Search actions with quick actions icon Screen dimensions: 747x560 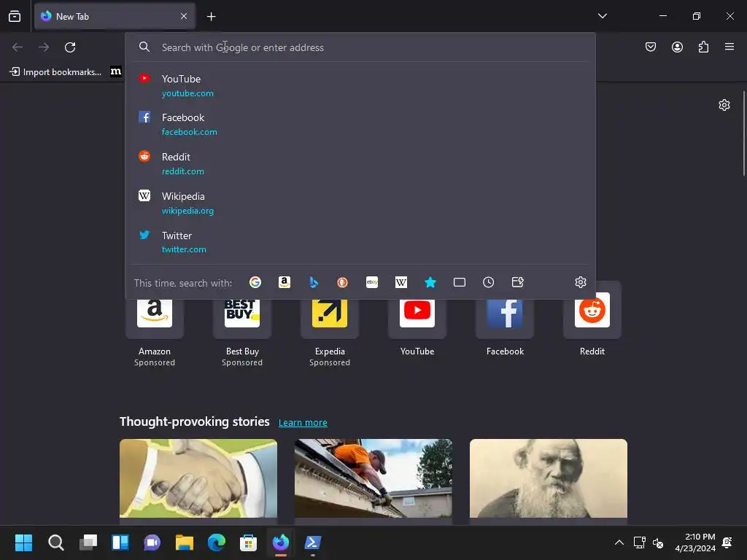click(x=518, y=282)
